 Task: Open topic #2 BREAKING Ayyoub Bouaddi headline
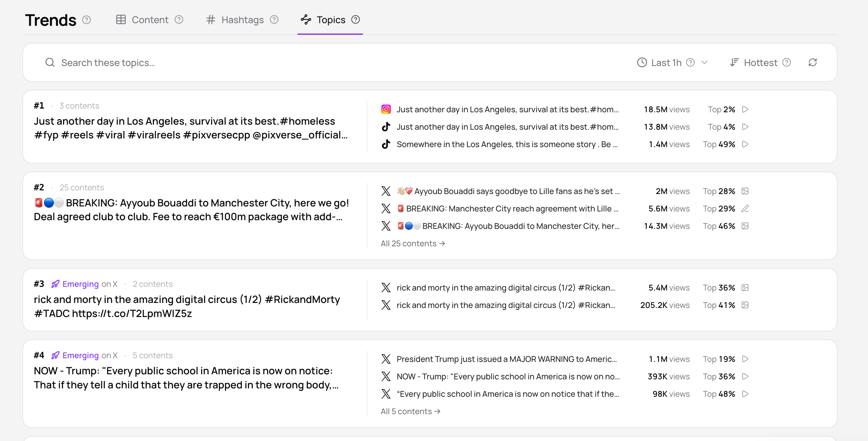[191, 210]
